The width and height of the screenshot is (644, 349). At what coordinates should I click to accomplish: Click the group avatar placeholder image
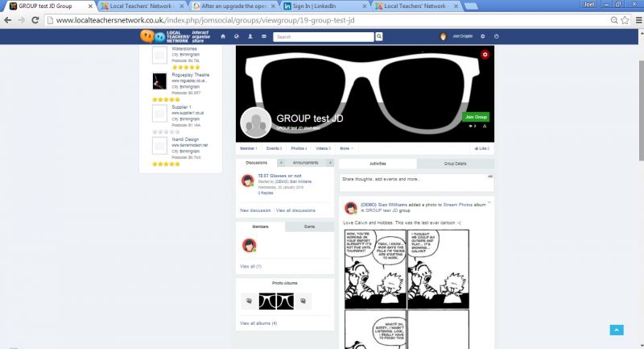click(x=255, y=123)
